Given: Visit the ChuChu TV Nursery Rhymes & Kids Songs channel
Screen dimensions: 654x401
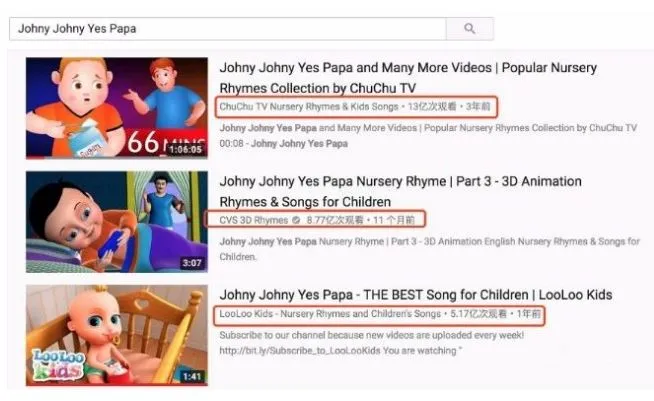Looking at the screenshot, I should (x=309, y=107).
